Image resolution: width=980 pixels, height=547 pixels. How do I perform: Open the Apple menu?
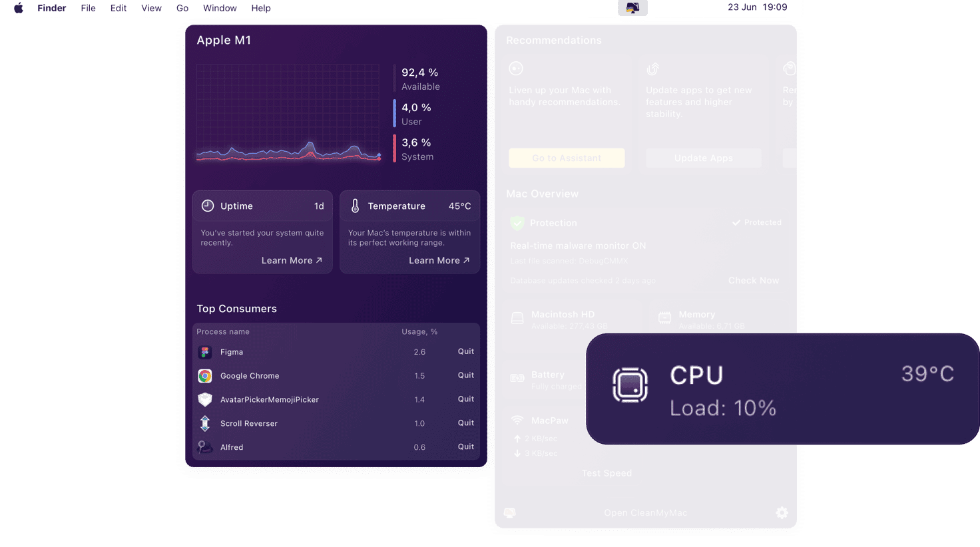click(x=19, y=8)
